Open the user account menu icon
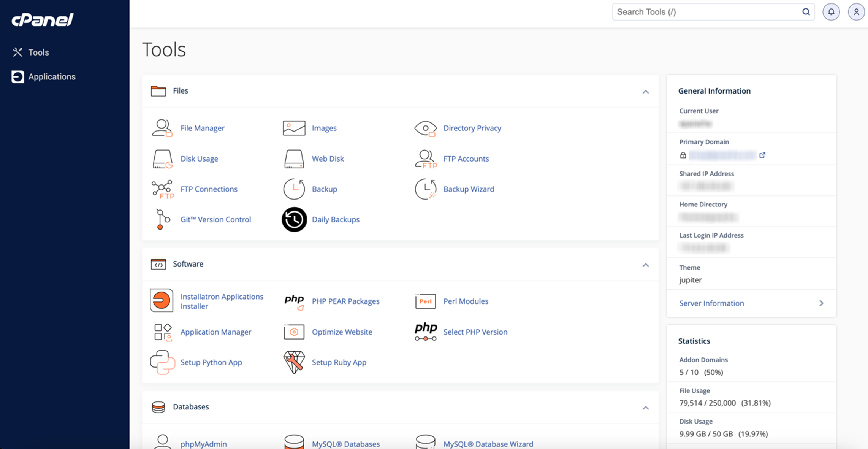868x449 pixels. point(856,12)
